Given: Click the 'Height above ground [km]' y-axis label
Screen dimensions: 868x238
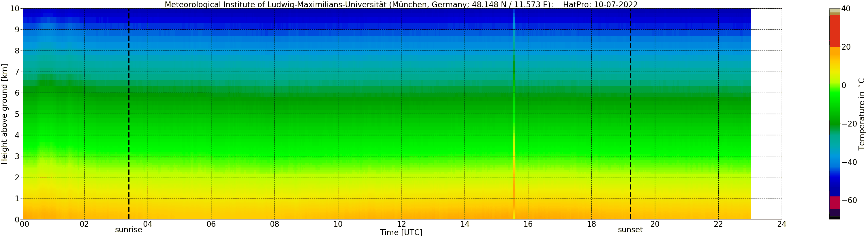Looking at the screenshot, I should pos(4,114).
